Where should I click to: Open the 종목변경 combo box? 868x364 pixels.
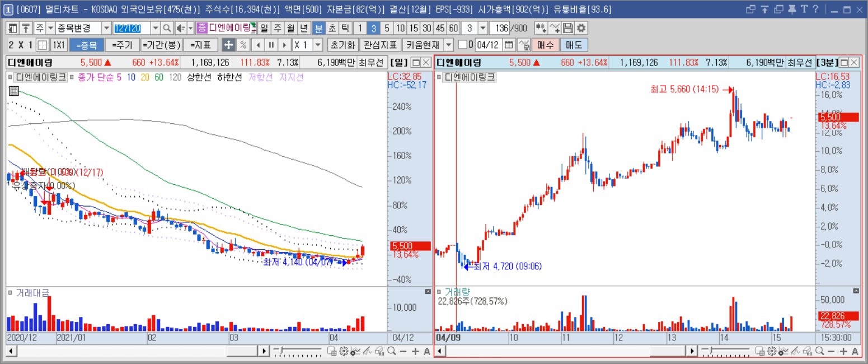[83, 29]
